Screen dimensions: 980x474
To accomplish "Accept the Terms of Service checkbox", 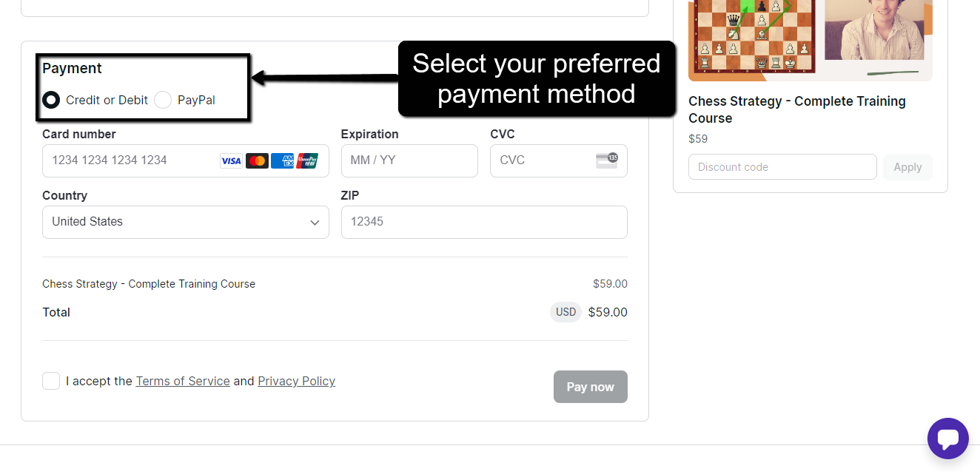I will pos(51,381).
